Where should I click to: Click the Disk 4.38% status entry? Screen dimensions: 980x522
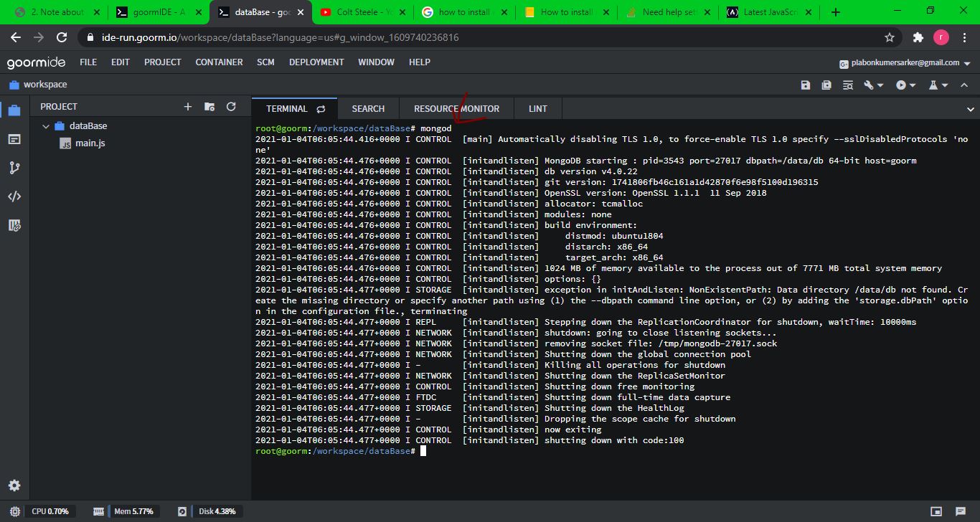pyautogui.click(x=217, y=511)
